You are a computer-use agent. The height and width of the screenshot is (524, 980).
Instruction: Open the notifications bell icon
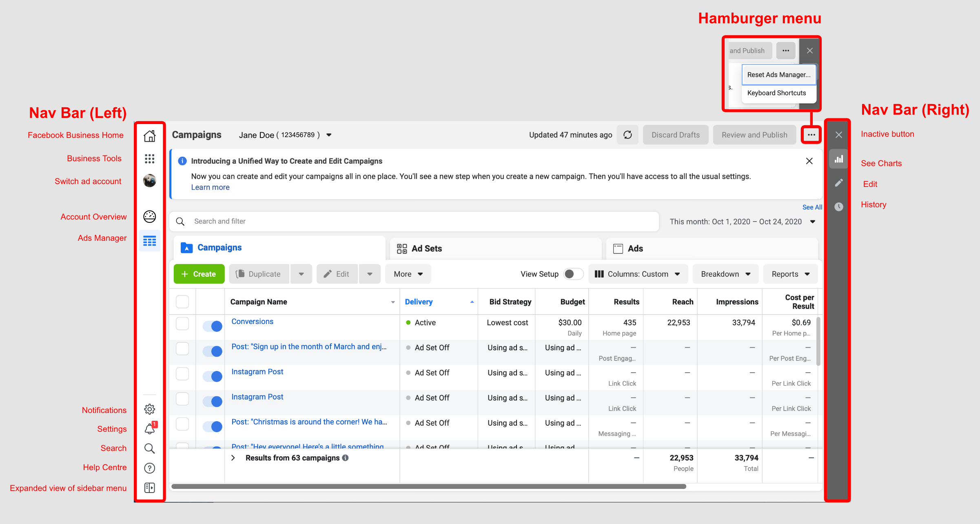tap(150, 429)
